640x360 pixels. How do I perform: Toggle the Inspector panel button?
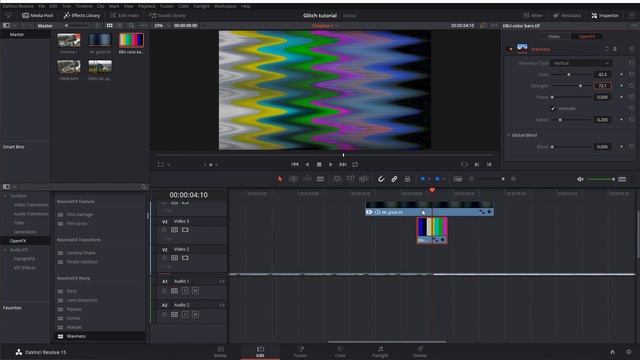605,16
